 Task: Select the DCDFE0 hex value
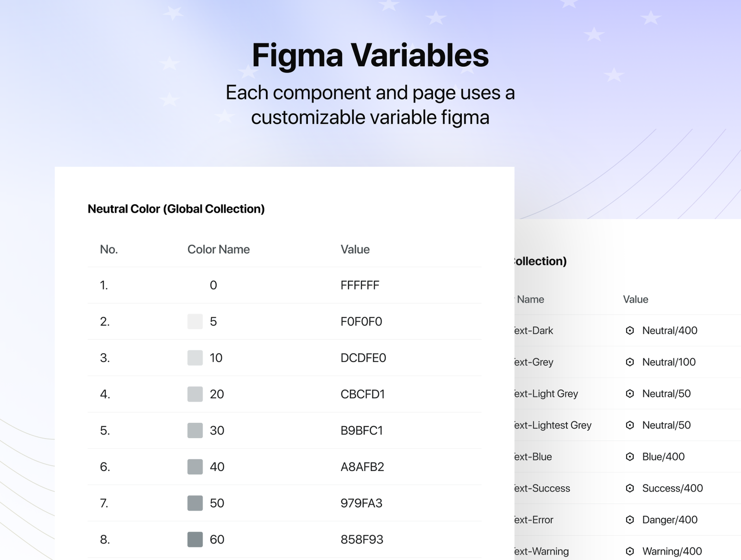363,358
